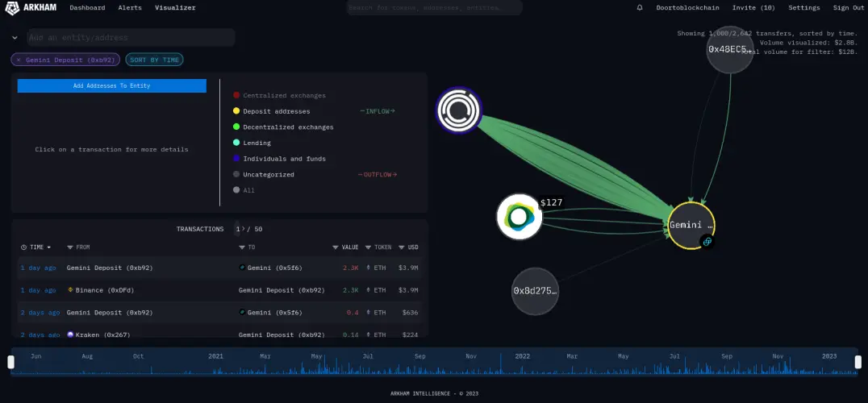Filter by Uncategorized entities
Image resolution: width=868 pixels, height=403 pixels.
pyautogui.click(x=264, y=174)
